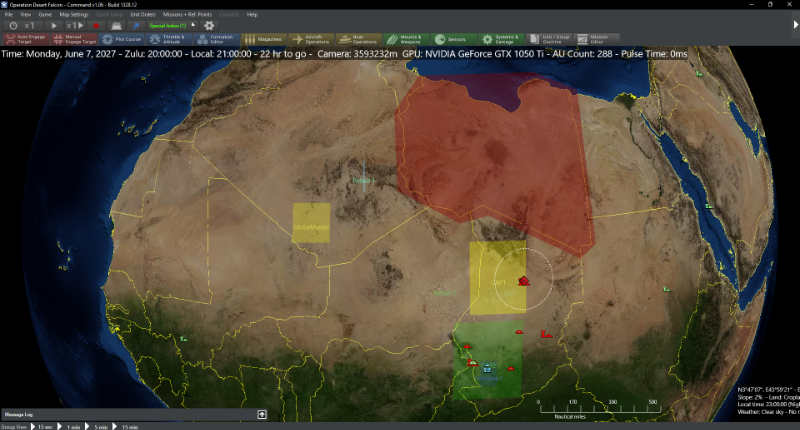Viewport: 800px width, 430px height.
Task: Open the View menu
Action: (x=26, y=14)
